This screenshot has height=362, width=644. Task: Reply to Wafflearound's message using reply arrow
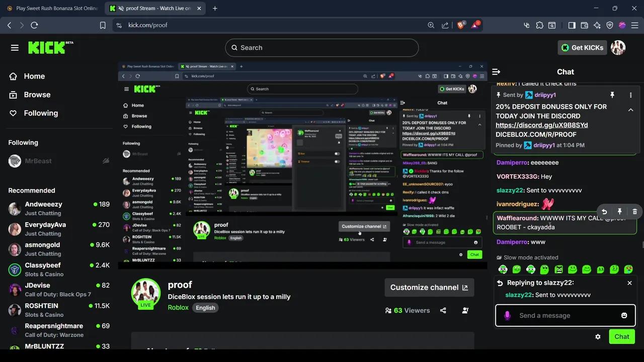[604, 212]
